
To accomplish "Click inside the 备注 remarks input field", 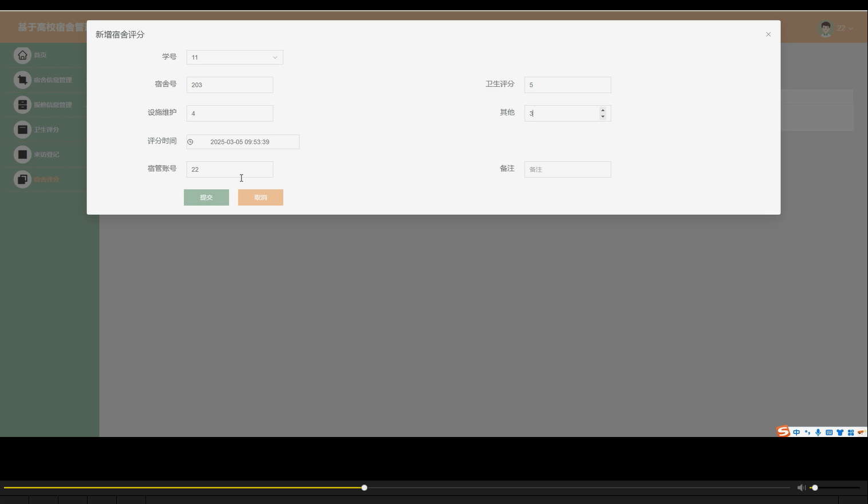I will tap(567, 169).
